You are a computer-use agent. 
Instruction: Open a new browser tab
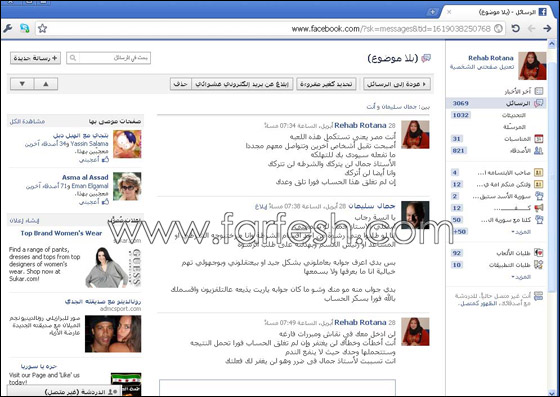point(432,12)
